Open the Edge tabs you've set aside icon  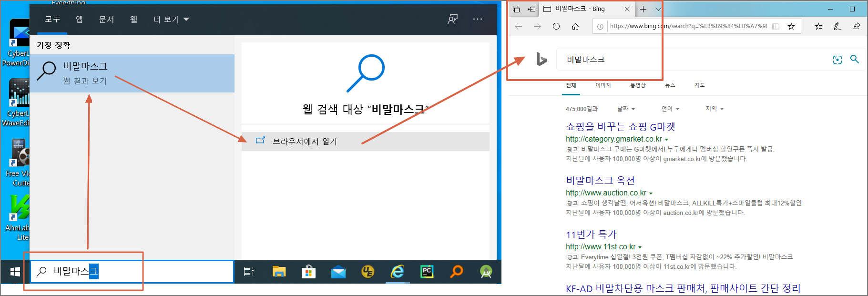click(516, 9)
